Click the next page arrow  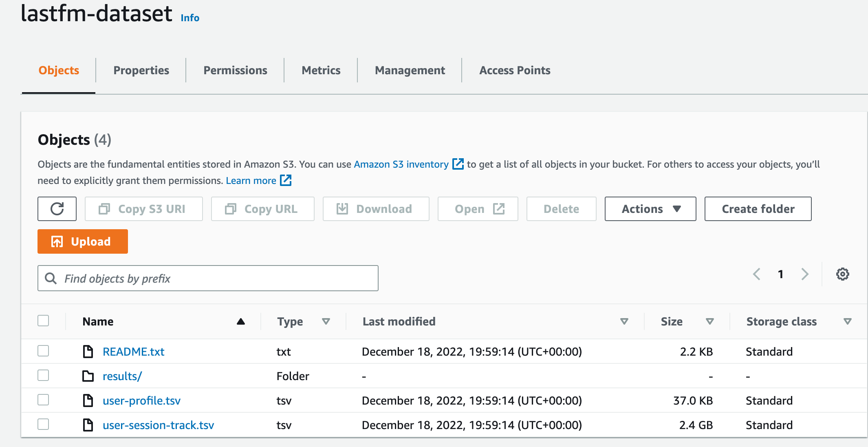coord(804,274)
